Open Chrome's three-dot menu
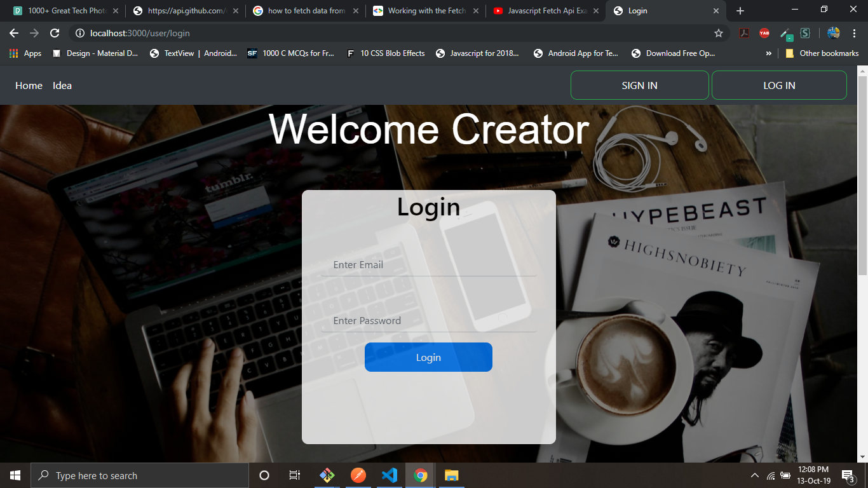The image size is (868, 488). click(x=855, y=33)
